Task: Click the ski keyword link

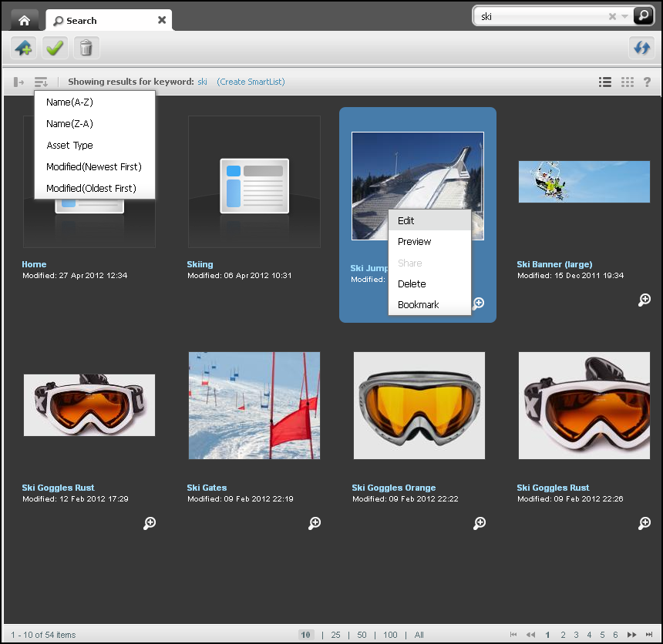Action: (x=202, y=82)
